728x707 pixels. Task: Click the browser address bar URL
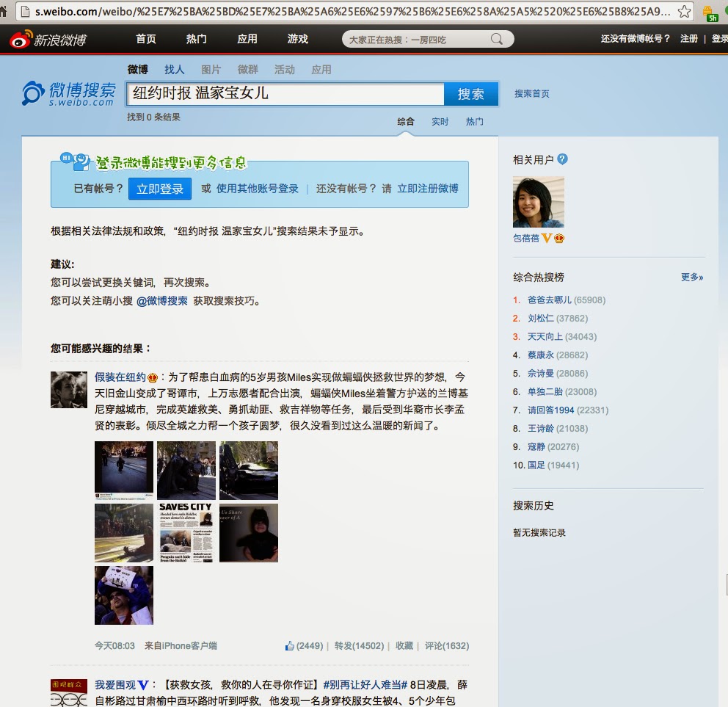pyautogui.click(x=353, y=11)
